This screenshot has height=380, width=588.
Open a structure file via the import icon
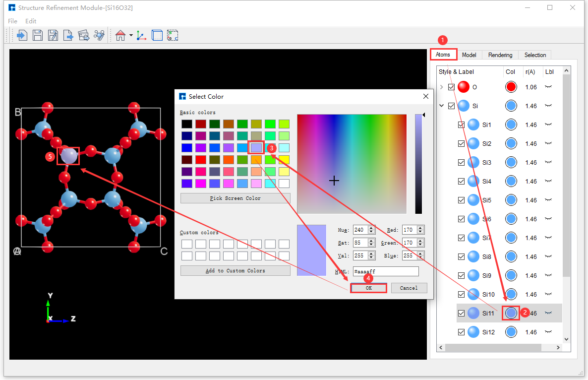[x=21, y=35]
